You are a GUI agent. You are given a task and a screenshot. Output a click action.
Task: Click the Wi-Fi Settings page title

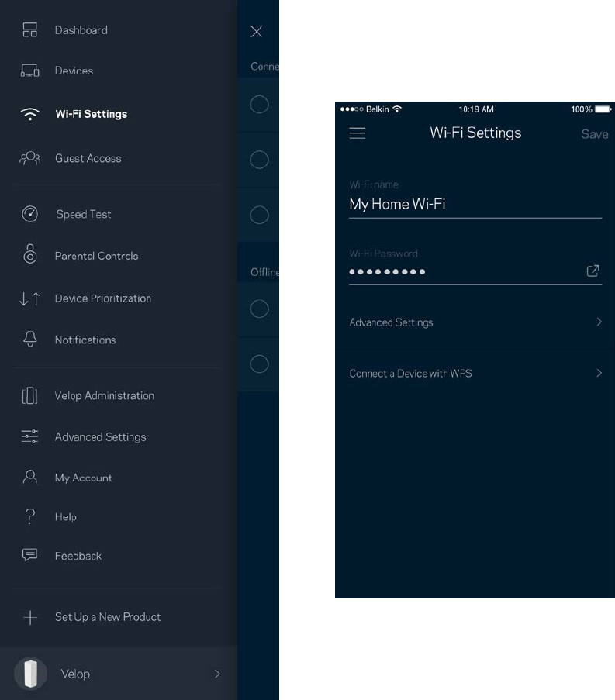click(475, 133)
